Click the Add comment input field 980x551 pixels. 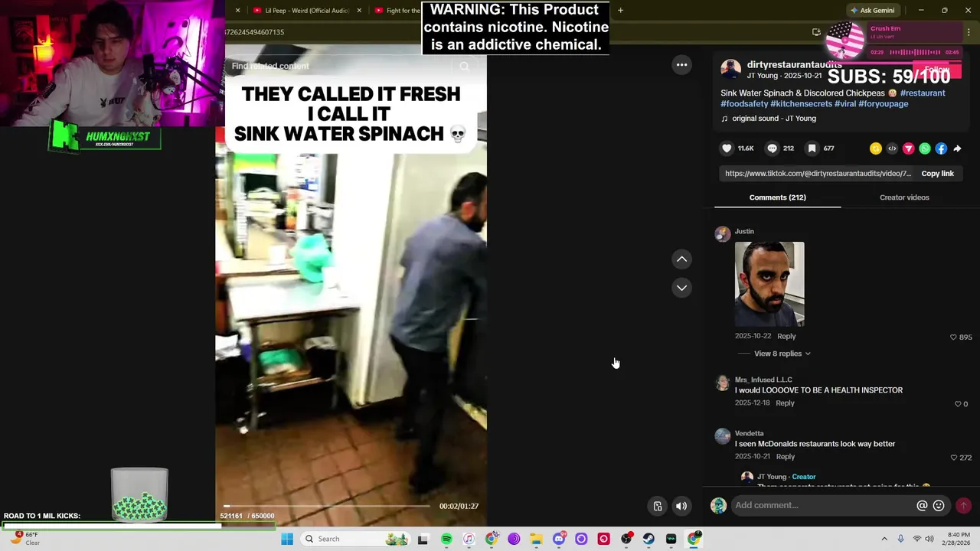point(823,505)
